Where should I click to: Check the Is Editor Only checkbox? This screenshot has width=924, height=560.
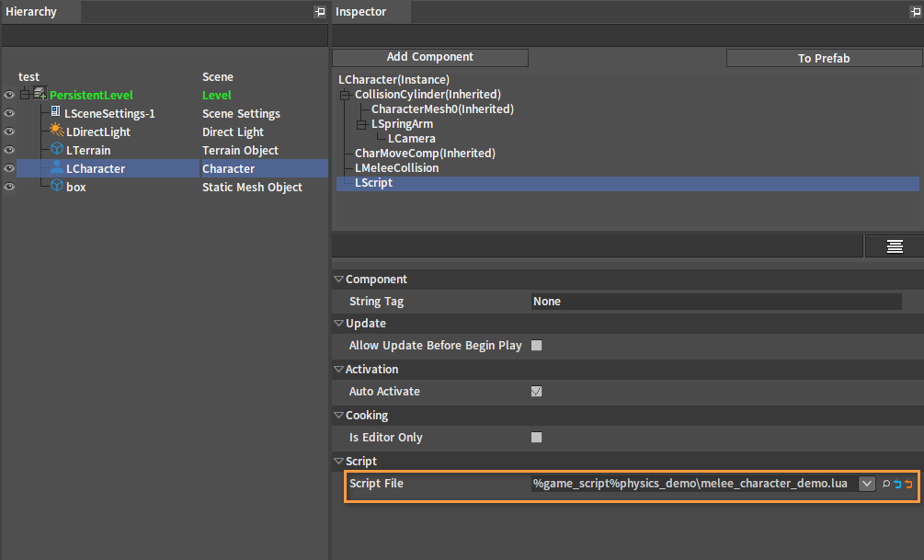(536, 438)
